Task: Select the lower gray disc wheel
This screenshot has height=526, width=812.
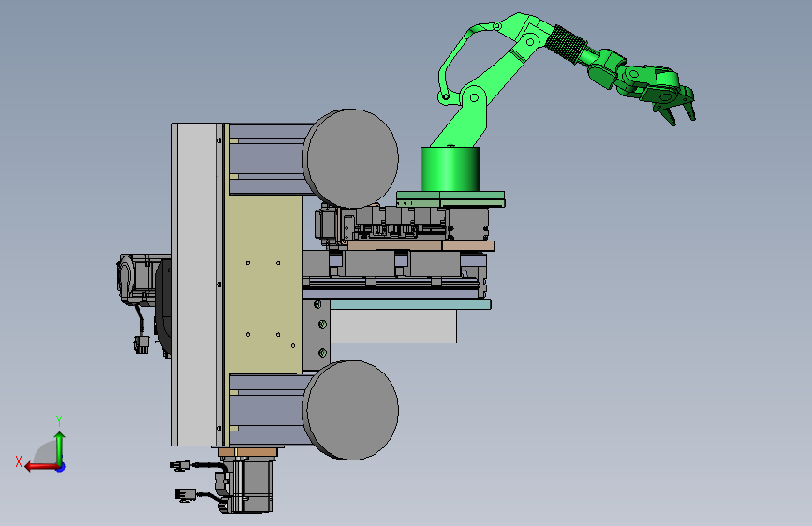Action: pos(350,410)
